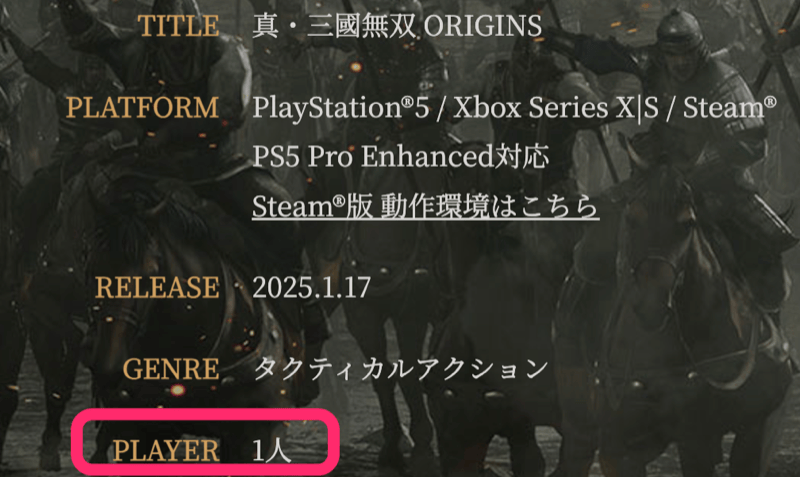Click the GENRE label
Viewport: 800px width, 477px height.
(171, 369)
